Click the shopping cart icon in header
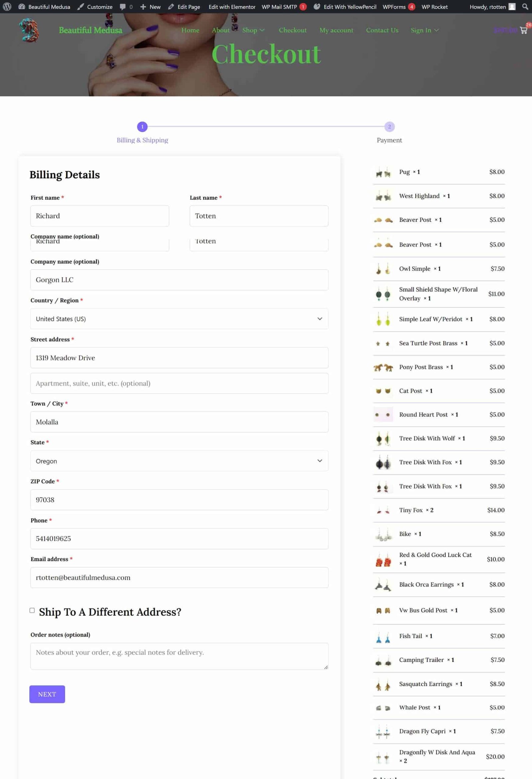Viewport: 532px width, 779px height. pyautogui.click(x=523, y=30)
